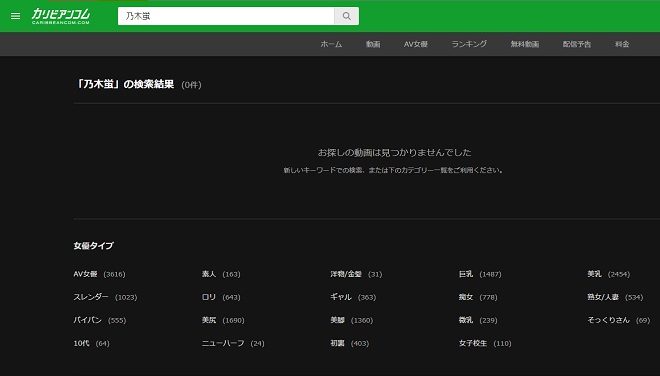The image size is (660, 376).
Task: Select the 微乳 (239) category link
Action: 478,320
